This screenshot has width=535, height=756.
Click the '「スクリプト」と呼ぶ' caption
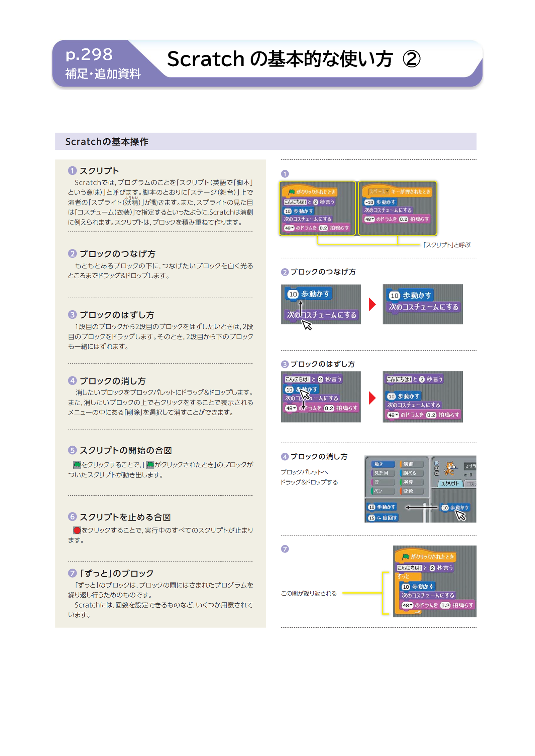[x=447, y=245]
